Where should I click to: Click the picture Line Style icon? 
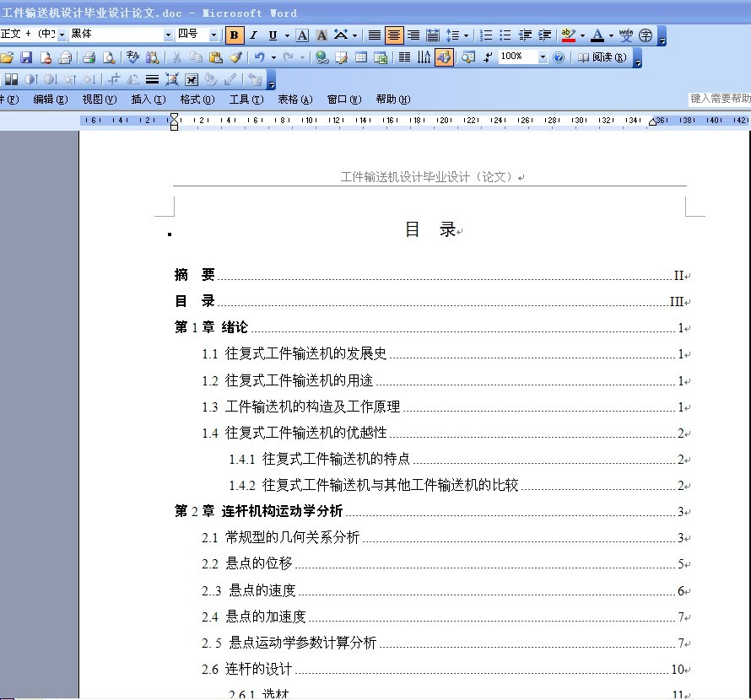click(x=152, y=79)
